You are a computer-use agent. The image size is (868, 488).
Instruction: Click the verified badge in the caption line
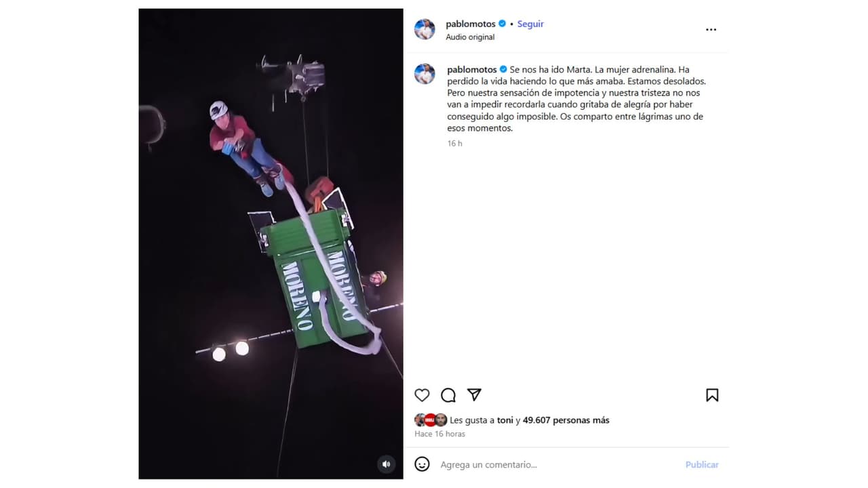coord(502,69)
